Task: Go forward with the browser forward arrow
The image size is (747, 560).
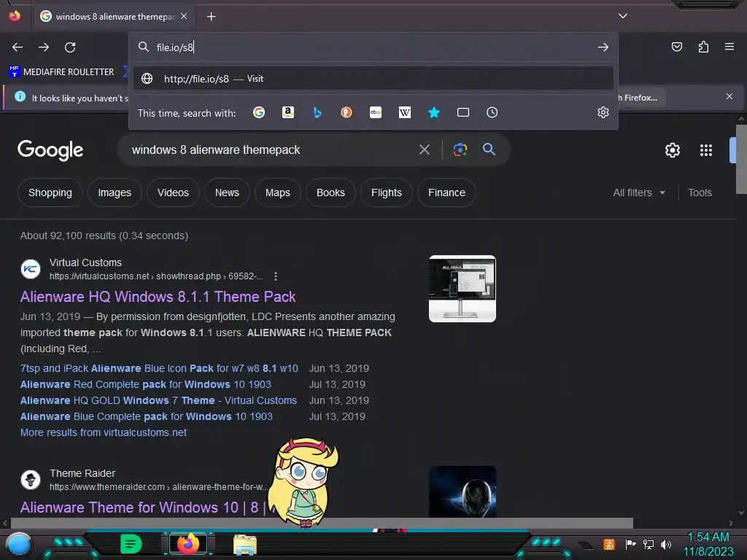Action: (x=44, y=47)
